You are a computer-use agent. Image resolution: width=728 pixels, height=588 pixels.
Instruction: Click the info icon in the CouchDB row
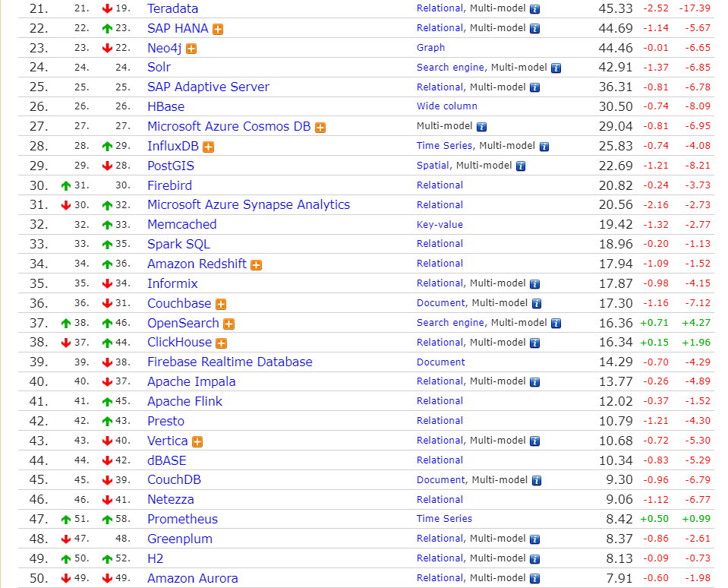click(537, 480)
